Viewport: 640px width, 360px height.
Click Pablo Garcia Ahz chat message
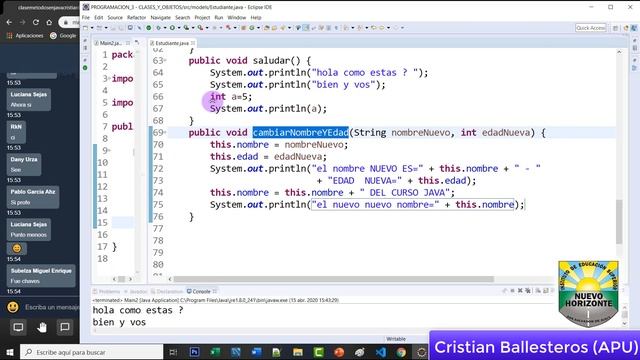(33, 197)
